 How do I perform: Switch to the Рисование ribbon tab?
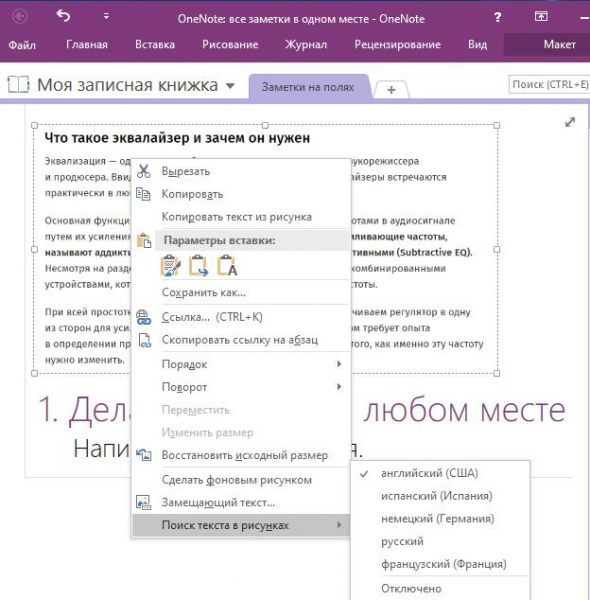point(230,45)
